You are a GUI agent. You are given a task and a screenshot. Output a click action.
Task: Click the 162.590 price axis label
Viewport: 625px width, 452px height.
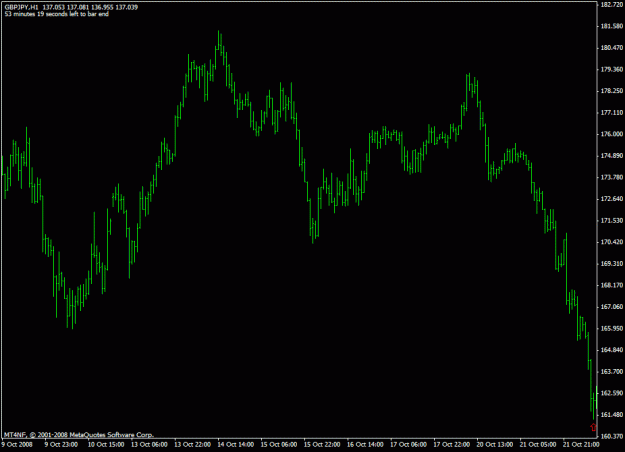click(x=611, y=393)
